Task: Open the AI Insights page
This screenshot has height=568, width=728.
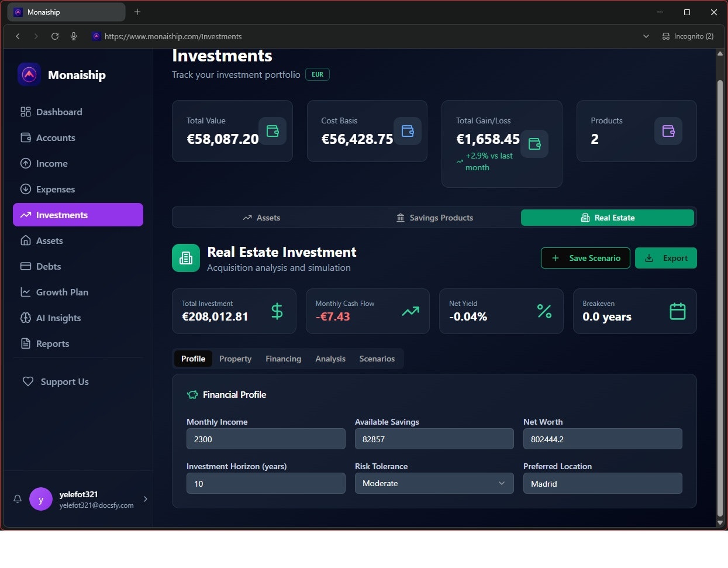Action: tap(78, 318)
